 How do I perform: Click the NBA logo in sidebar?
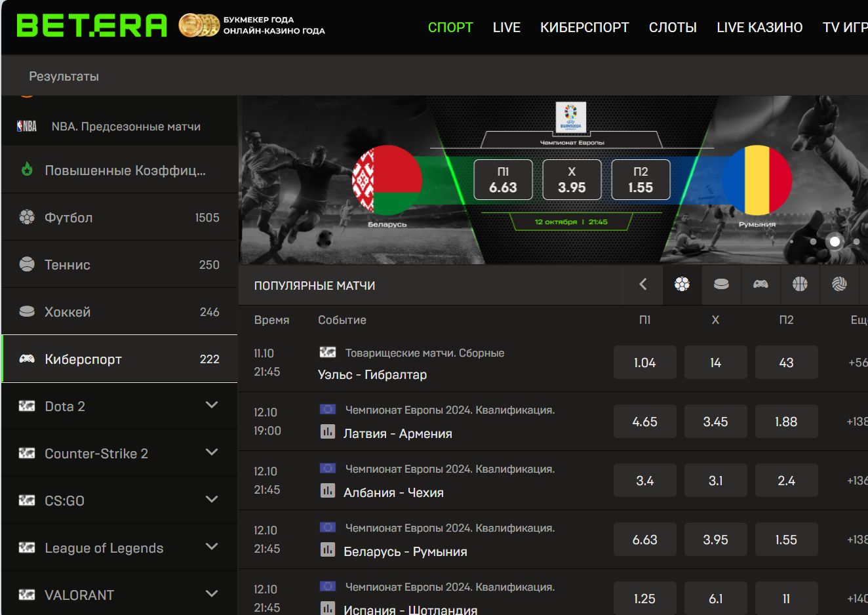coord(27,126)
